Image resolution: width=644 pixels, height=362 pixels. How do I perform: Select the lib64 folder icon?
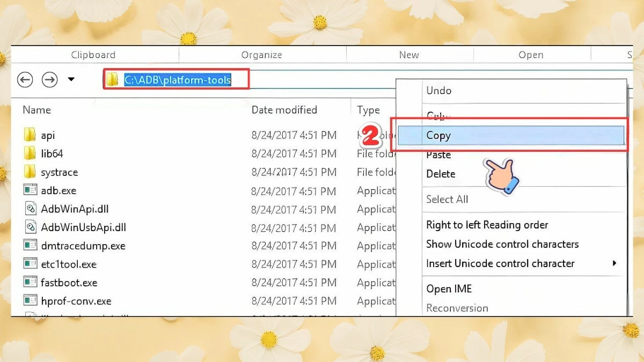coord(30,154)
